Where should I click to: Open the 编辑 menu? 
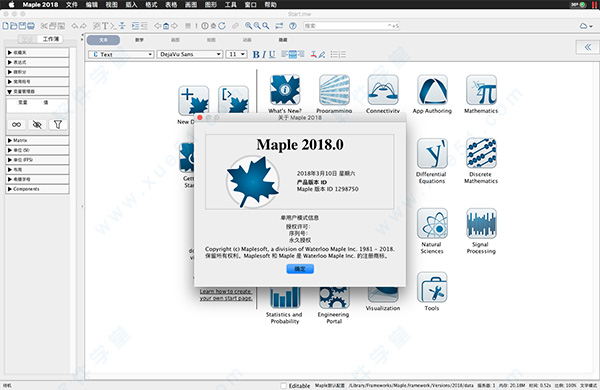click(91, 5)
